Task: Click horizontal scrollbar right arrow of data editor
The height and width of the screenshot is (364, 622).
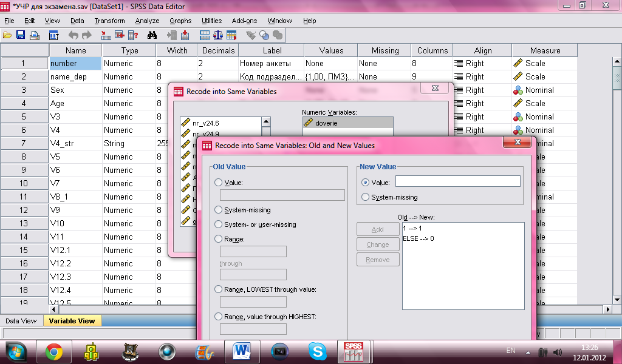Action: [x=608, y=309]
